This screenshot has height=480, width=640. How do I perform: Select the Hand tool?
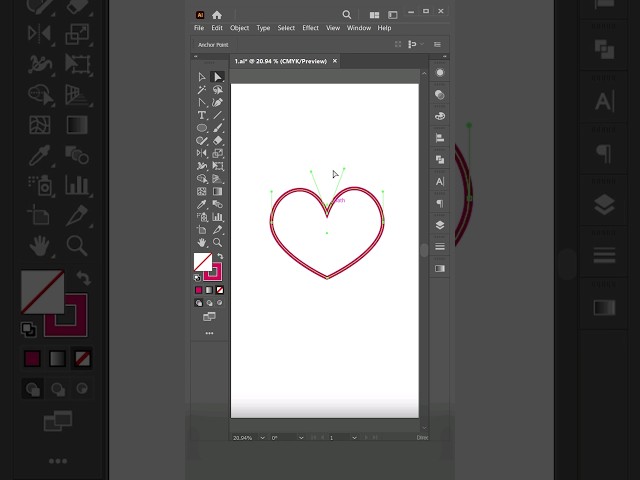(202, 242)
